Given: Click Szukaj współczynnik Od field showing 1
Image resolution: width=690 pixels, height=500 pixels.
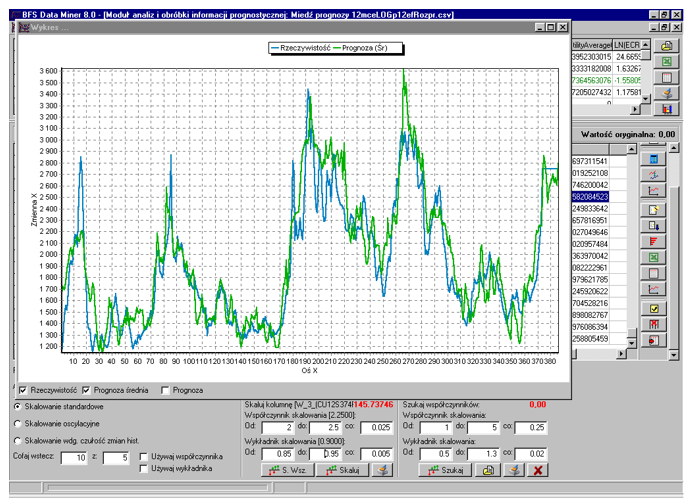Looking at the screenshot, I should tap(436, 427).
